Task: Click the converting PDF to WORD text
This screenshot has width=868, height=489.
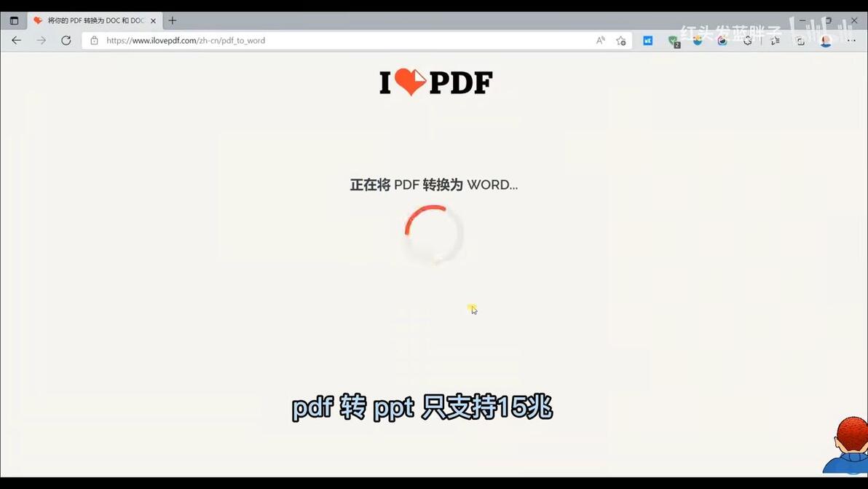Action: [x=434, y=185]
